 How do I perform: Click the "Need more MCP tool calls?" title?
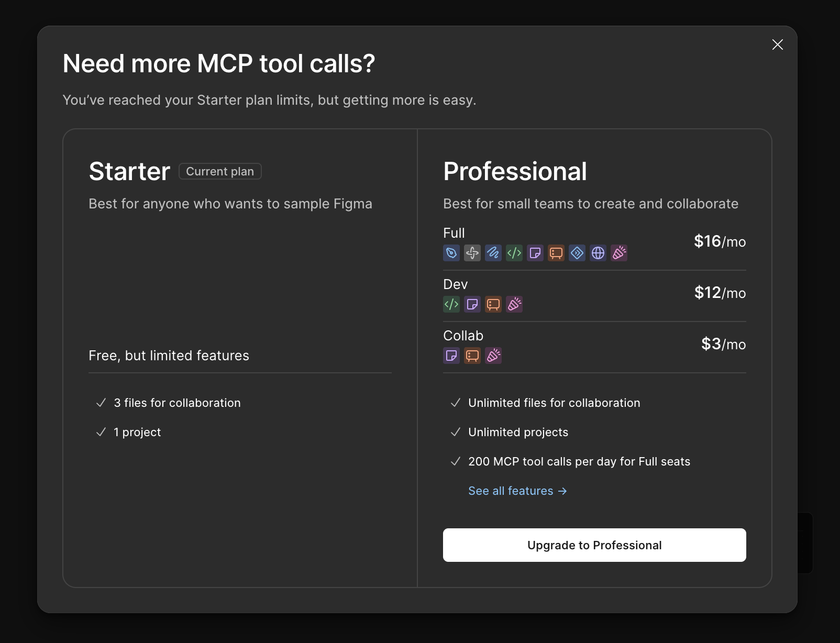pos(219,63)
